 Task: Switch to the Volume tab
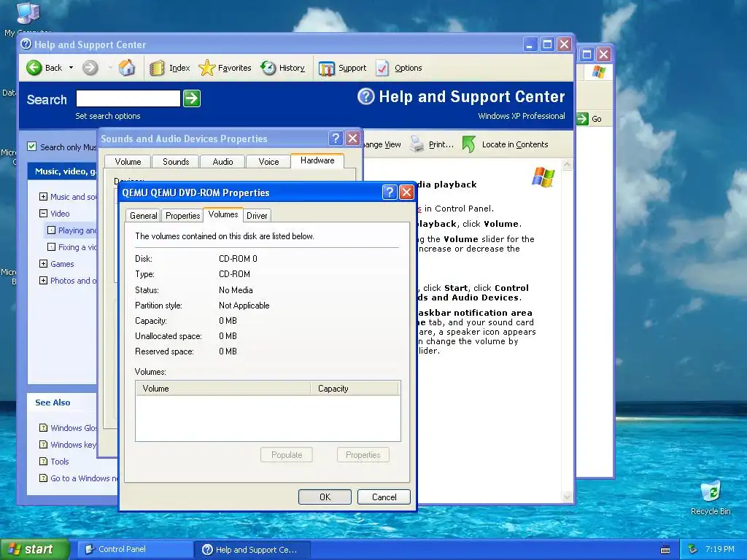(128, 162)
